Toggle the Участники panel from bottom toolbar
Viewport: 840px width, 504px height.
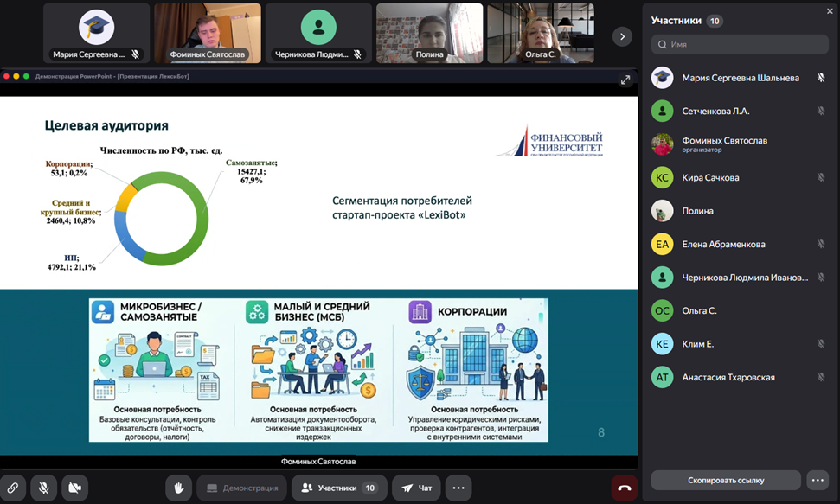tap(338, 488)
